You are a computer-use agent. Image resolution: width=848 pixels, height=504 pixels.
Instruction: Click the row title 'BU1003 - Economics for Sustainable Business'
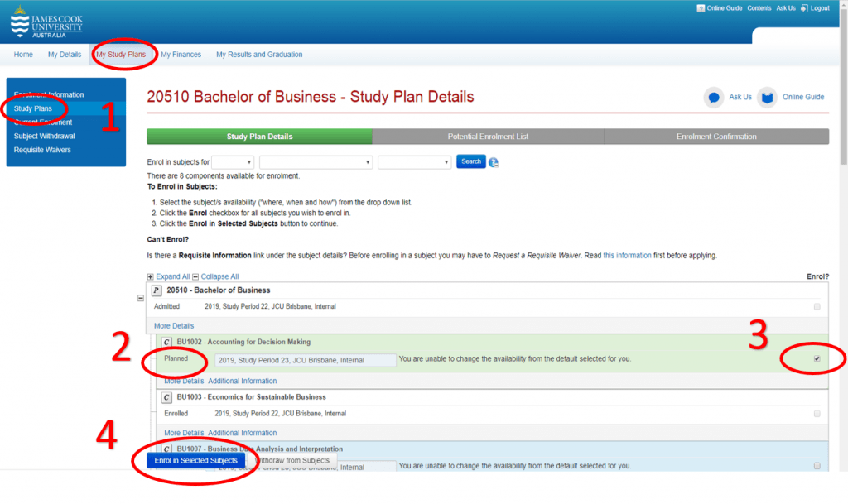pyautogui.click(x=252, y=397)
